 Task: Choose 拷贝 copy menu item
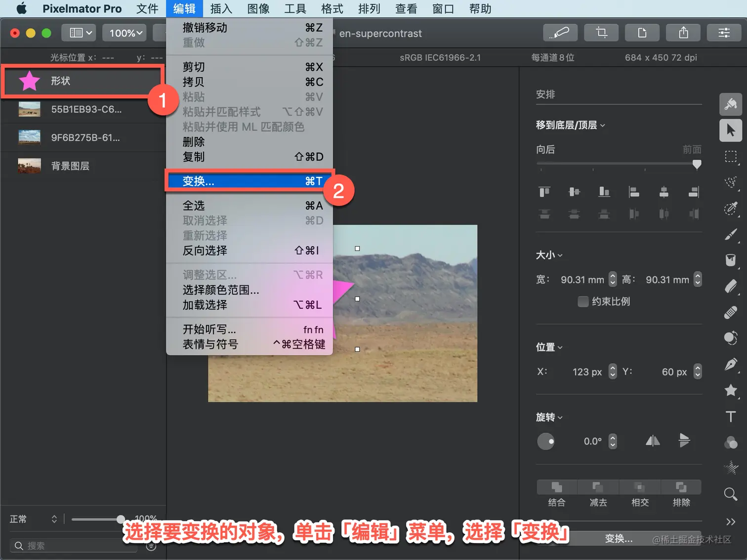pos(249,82)
